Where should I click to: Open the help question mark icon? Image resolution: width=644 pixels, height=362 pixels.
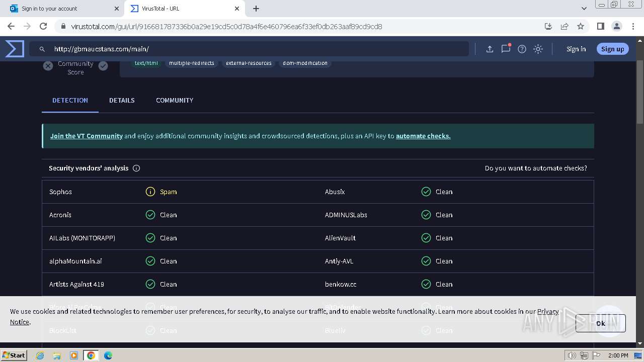(x=522, y=49)
